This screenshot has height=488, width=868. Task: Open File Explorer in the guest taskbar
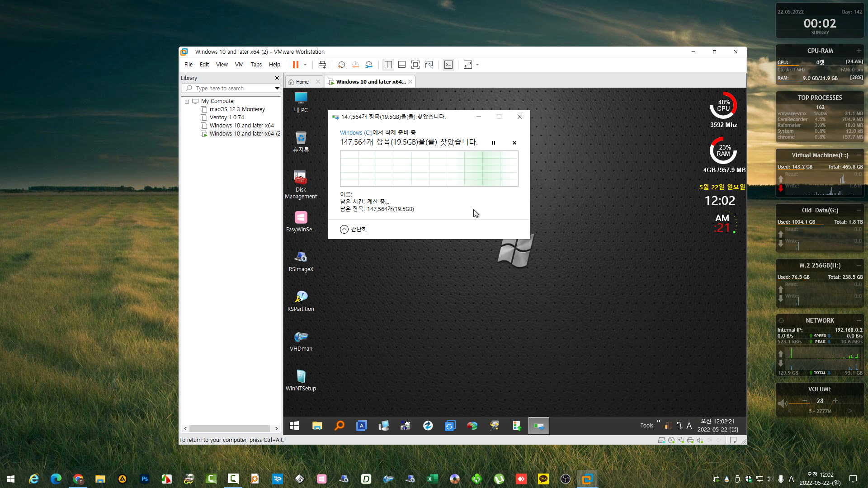pyautogui.click(x=317, y=426)
